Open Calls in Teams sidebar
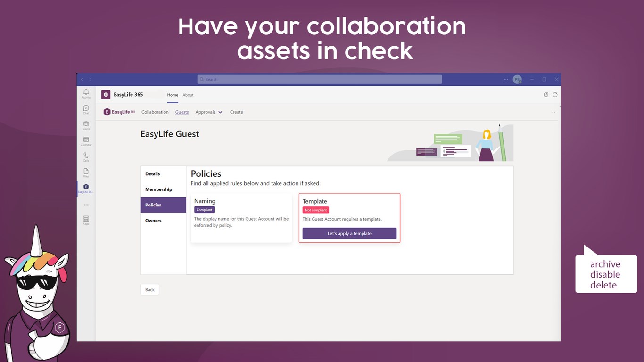This screenshot has height=362, width=644. click(x=86, y=157)
